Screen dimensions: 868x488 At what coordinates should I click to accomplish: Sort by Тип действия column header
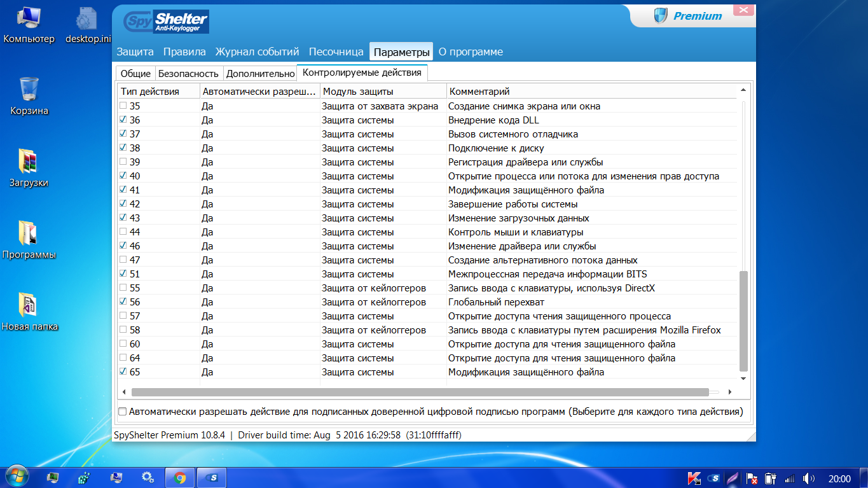(x=158, y=92)
